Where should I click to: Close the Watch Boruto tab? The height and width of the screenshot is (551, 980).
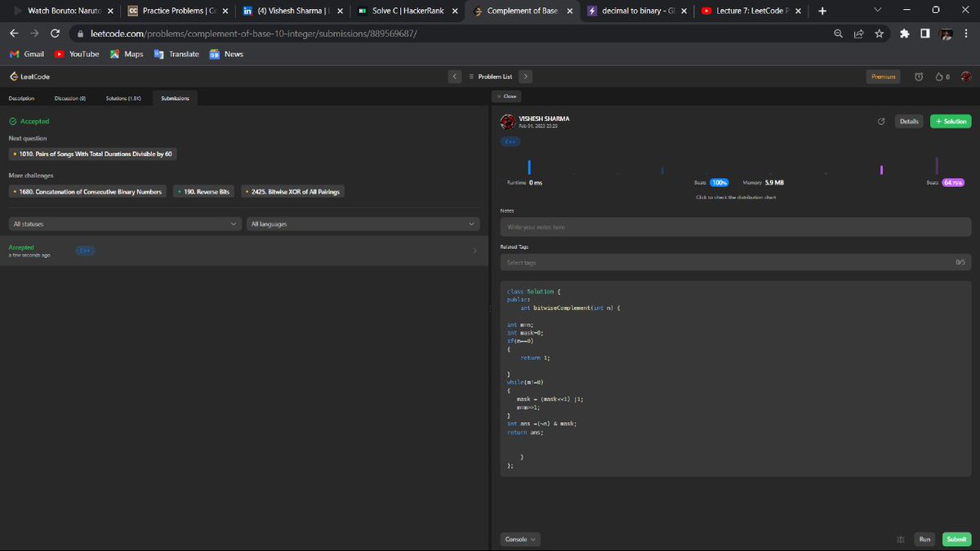[x=110, y=11]
